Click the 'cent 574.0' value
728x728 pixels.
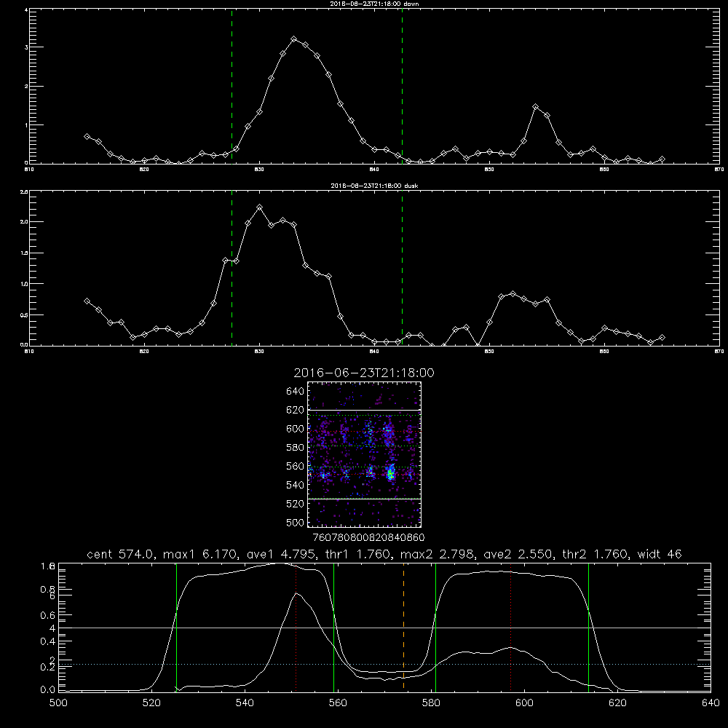pos(120,554)
